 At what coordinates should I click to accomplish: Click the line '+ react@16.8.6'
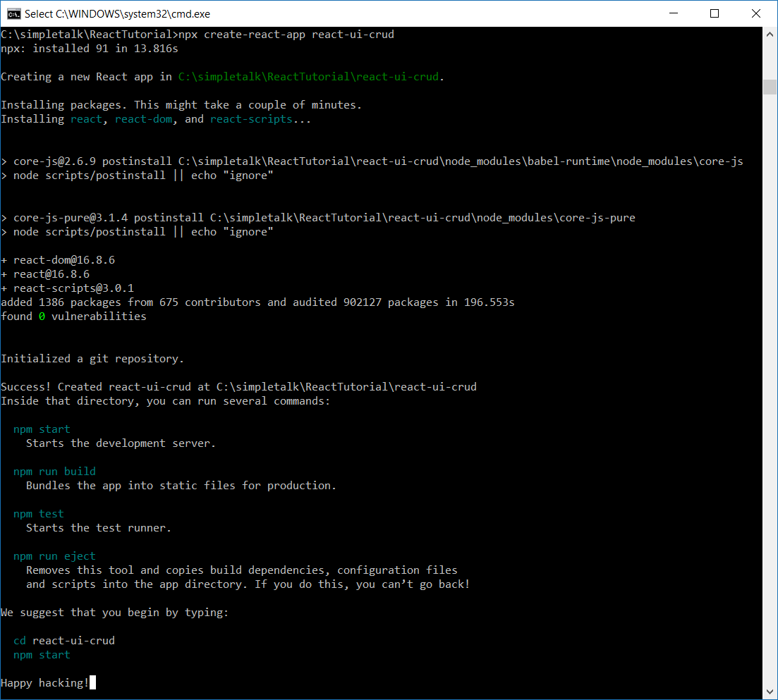(x=45, y=274)
